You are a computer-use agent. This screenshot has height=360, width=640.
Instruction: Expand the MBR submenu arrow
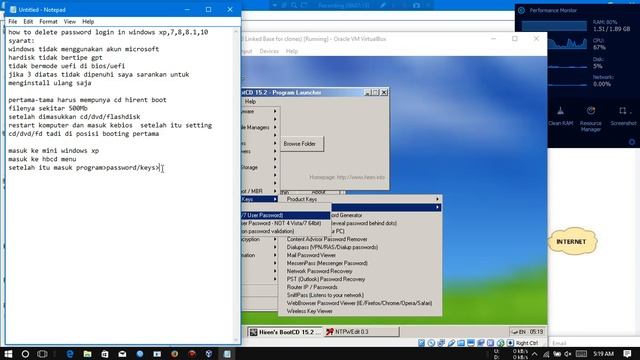(275, 191)
